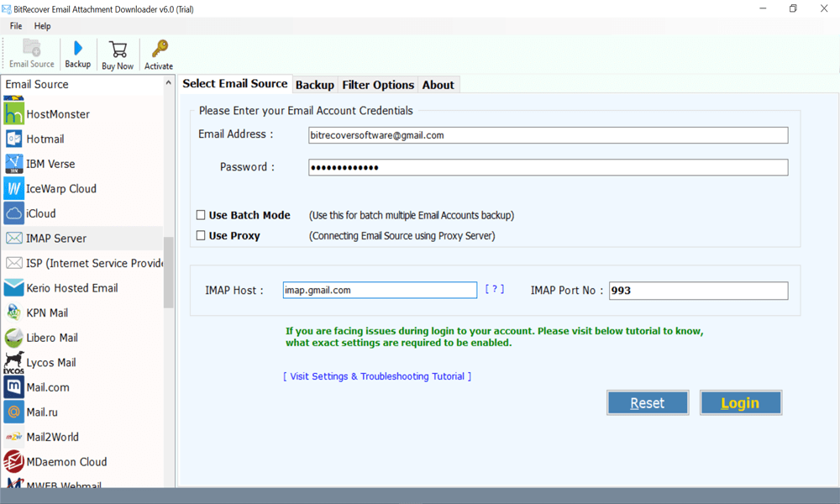This screenshot has width=840, height=504.
Task: Select Mail.ru label in list
Action: coord(42,412)
